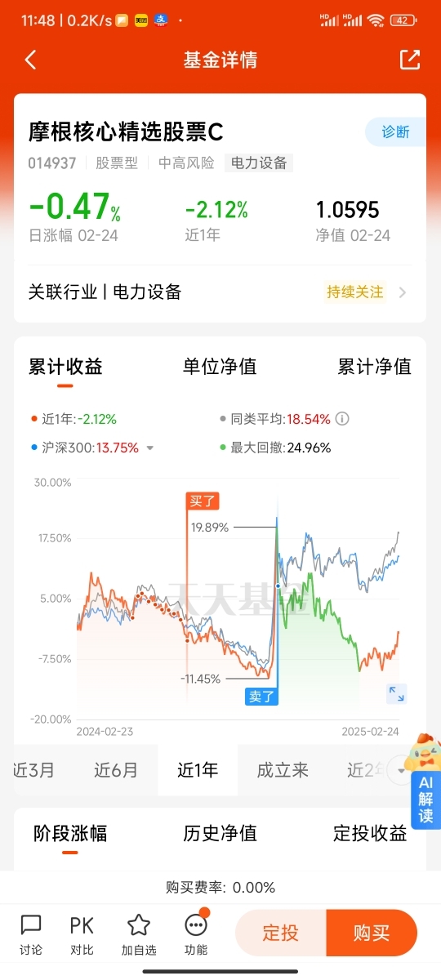Select the 近3月 time range
Viewport: 441px width, 980px height.
click(35, 769)
